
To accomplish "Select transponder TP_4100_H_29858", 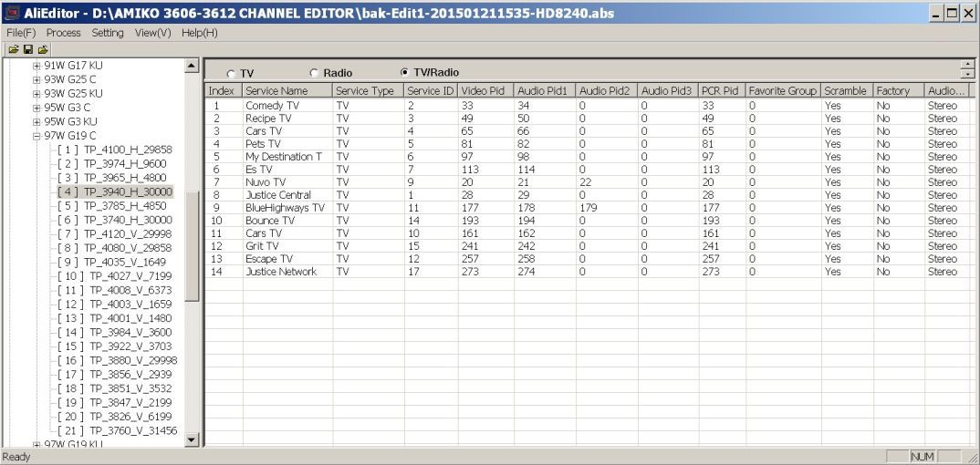I will (x=114, y=150).
